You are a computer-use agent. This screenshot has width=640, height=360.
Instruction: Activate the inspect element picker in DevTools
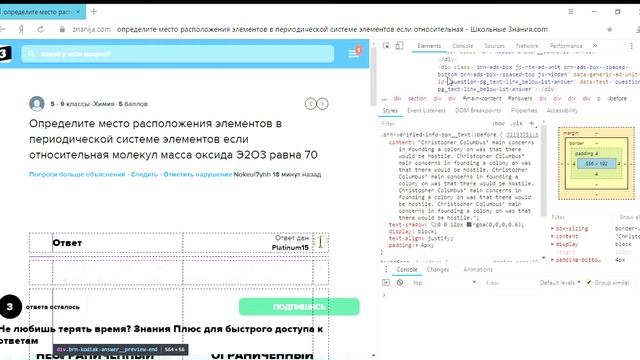386,46
